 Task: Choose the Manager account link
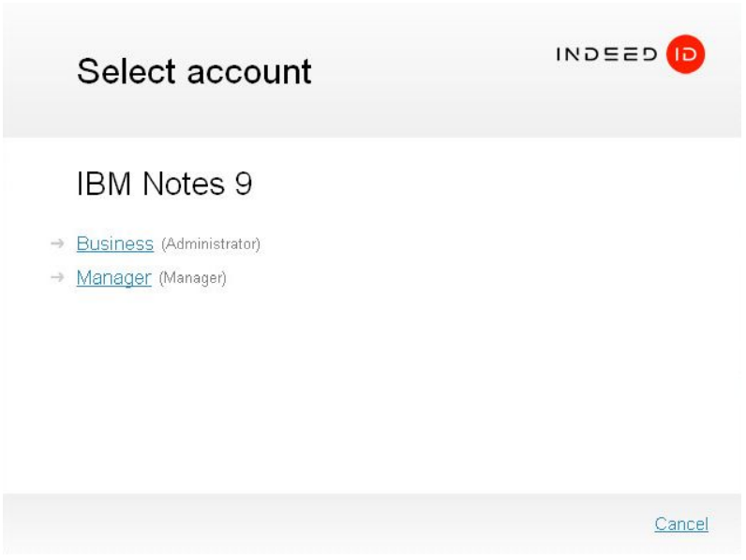click(x=113, y=278)
